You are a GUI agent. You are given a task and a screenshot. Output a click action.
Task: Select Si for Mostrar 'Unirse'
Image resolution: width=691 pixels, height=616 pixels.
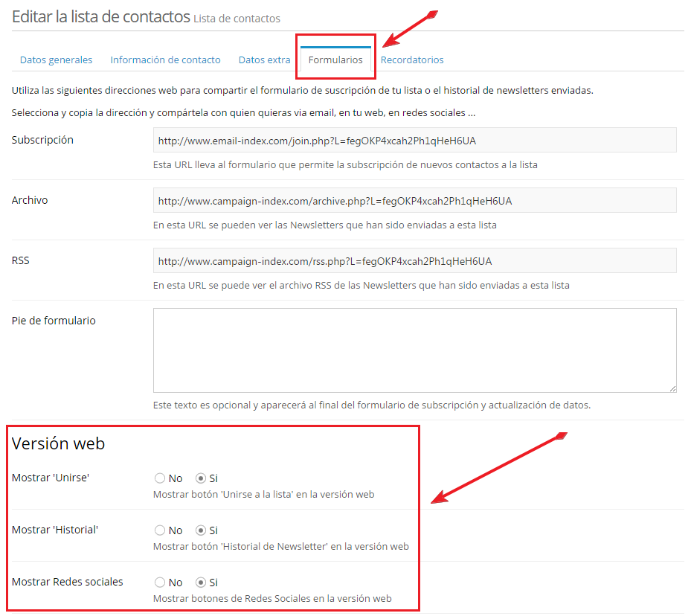click(201, 478)
